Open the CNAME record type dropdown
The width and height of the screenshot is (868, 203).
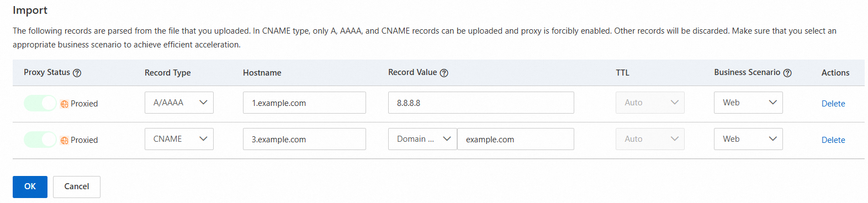[x=179, y=139]
